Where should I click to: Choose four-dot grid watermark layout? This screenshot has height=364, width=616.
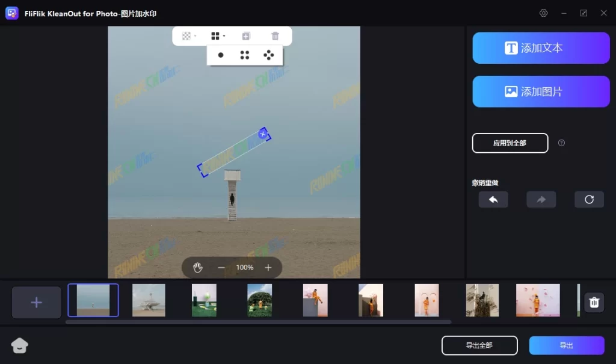click(245, 55)
